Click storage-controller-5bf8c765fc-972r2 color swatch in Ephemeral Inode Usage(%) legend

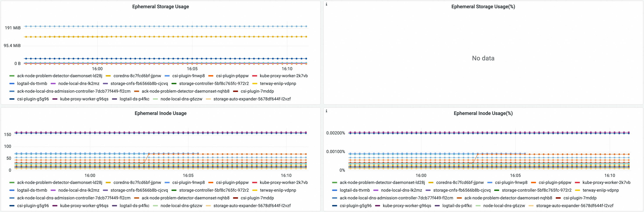click(497, 190)
